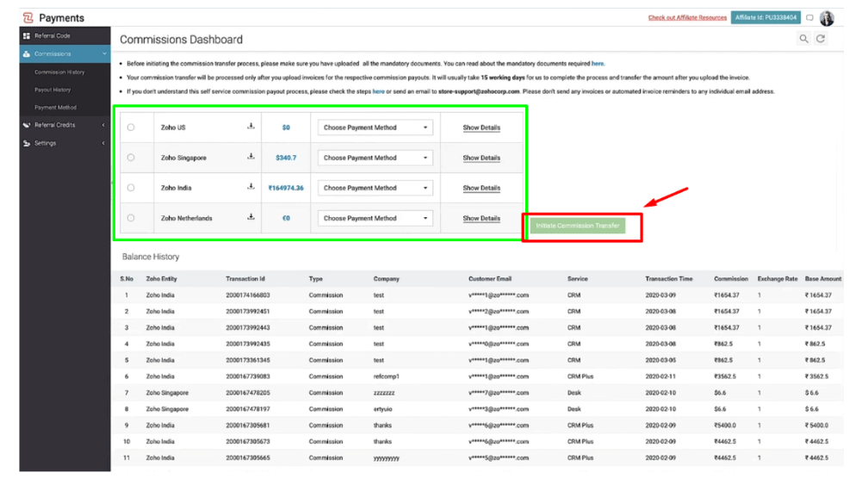Click the Exchange Rate column header
Screen dimensions: 868x485
coord(778,279)
